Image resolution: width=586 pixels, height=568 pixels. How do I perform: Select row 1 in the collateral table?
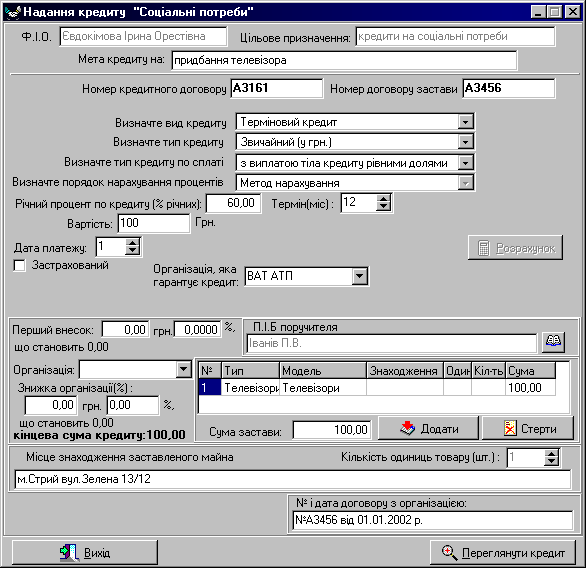[377, 388]
